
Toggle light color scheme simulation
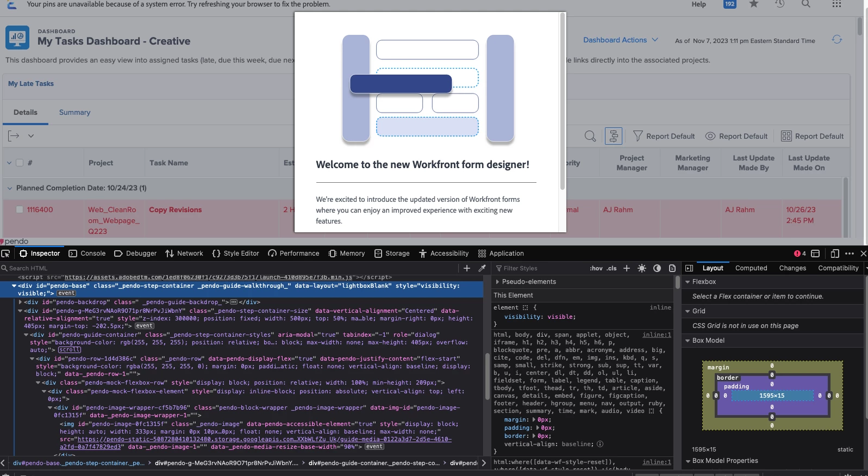pos(642,268)
